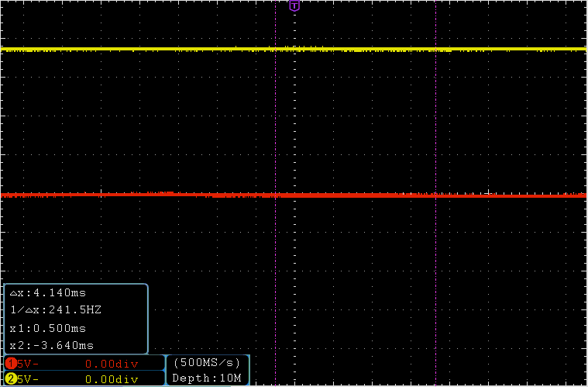Viewport: 588px width, 387px height.
Task: Click the 1/△x:241.5HZ frequency readout
Action: [56, 310]
